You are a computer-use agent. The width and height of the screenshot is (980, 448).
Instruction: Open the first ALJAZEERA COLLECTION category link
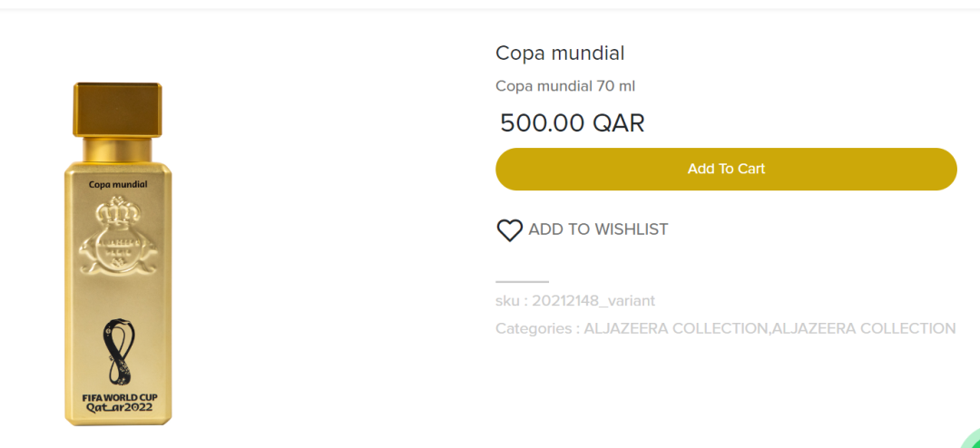(x=675, y=328)
